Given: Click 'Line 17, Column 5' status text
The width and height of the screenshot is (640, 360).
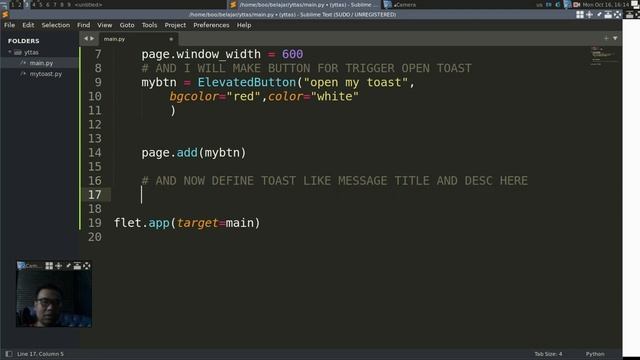Looking at the screenshot, I should 40,354.
